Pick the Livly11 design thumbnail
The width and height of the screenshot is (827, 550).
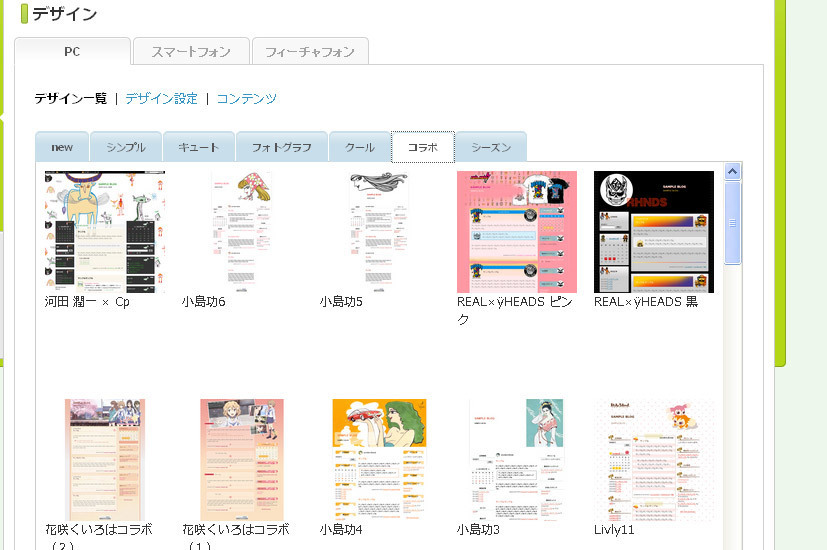(x=654, y=460)
